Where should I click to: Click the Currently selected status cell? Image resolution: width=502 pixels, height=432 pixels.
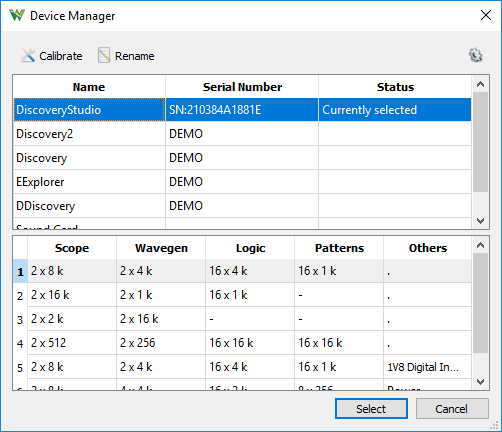coord(395,110)
